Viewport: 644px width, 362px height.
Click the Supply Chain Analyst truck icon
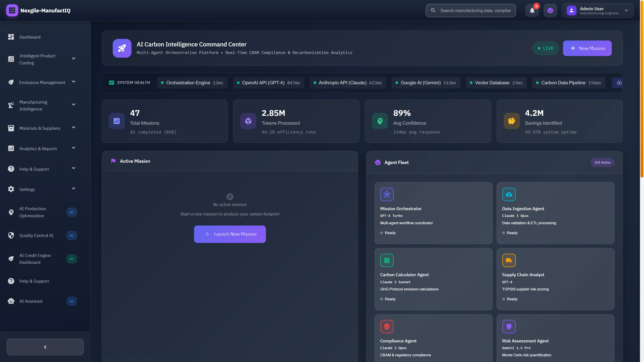509,260
